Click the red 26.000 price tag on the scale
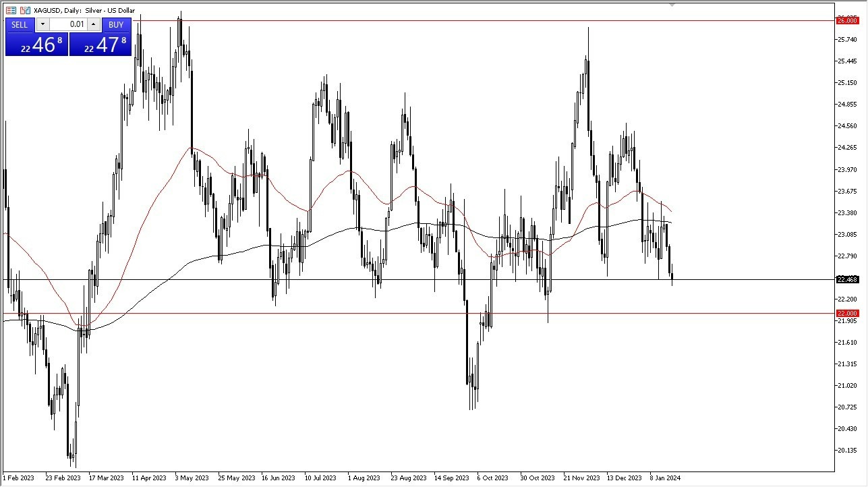The image size is (868, 487). pyautogui.click(x=848, y=21)
